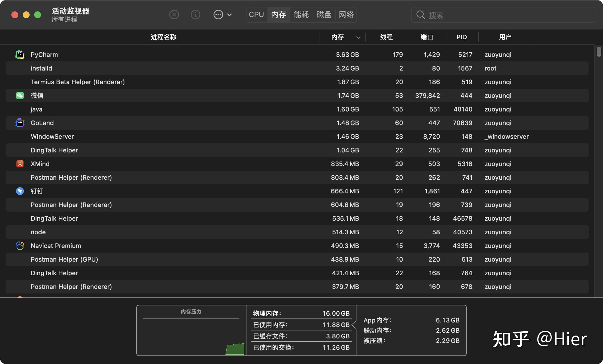Select Postman Helper (Renderer) row with PID 678
The height and width of the screenshot is (364, 603).
[x=297, y=287]
